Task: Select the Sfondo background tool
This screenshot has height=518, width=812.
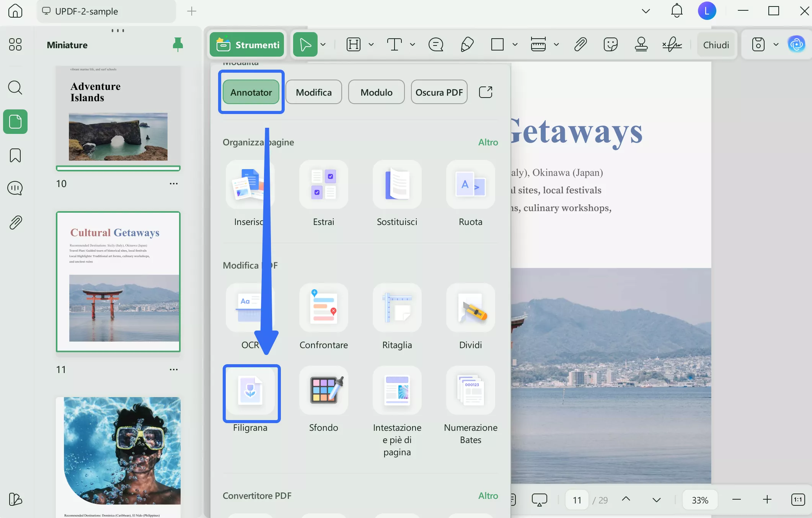Action: (323, 391)
